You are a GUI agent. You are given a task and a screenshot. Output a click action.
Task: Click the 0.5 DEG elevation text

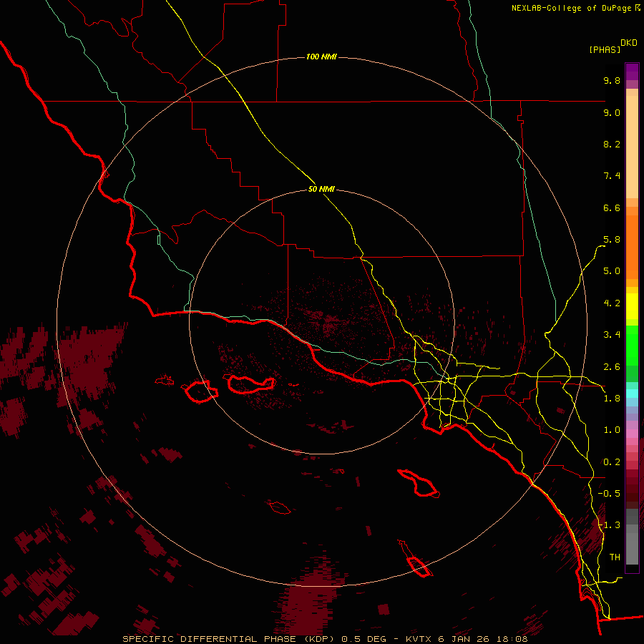364,639
